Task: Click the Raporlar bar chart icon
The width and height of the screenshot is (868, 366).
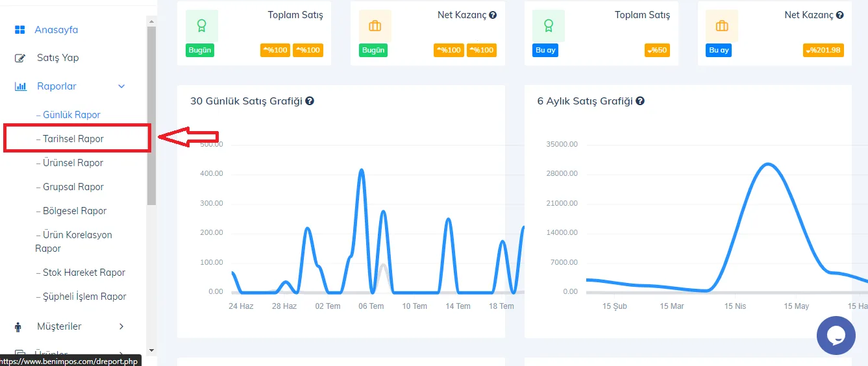Action: click(21, 86)
